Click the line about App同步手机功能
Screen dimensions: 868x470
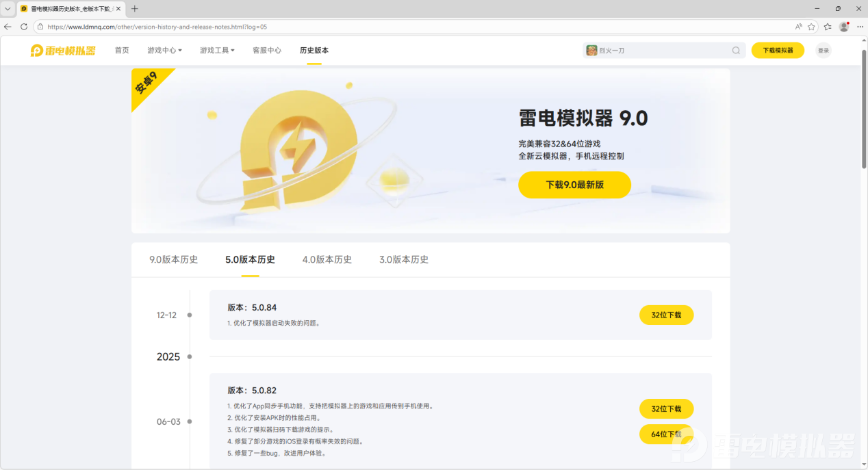click(x=330, y=406)
